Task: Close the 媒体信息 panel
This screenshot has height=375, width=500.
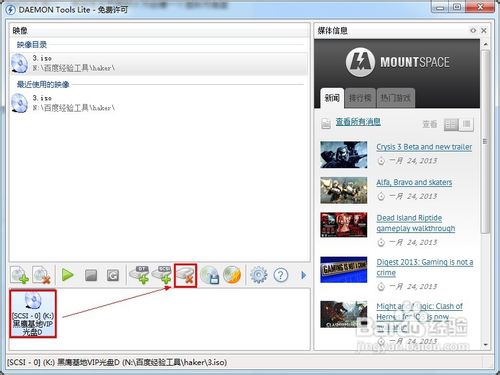Action: click(x=484, y=31)
